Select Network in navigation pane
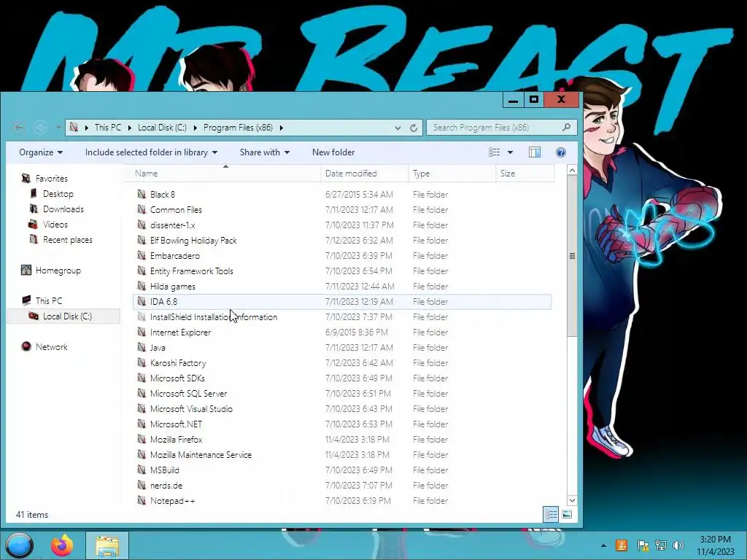 pos(52,346)
